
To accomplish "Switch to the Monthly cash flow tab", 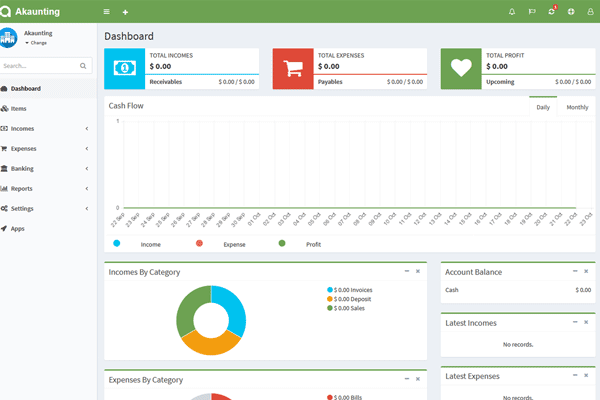I will 577,107.
